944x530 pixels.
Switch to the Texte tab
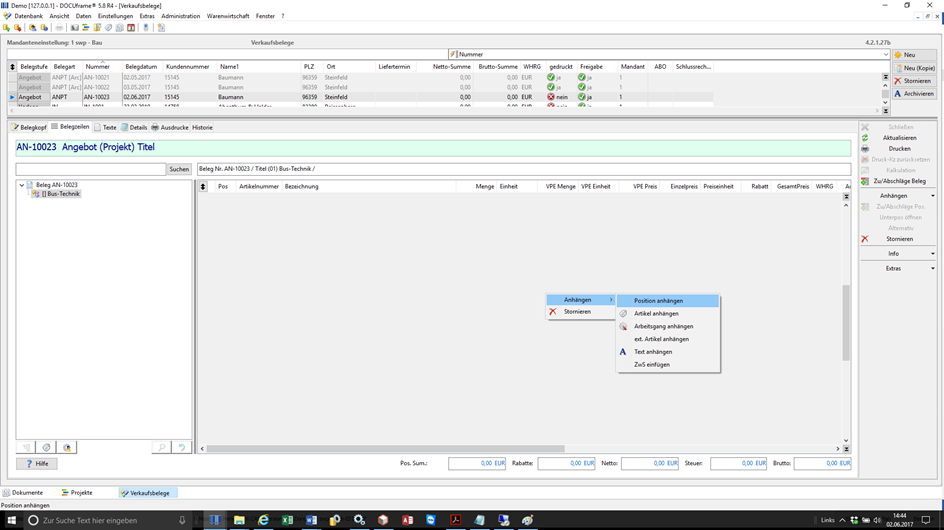pyautogui.click(x=106, y=128)
